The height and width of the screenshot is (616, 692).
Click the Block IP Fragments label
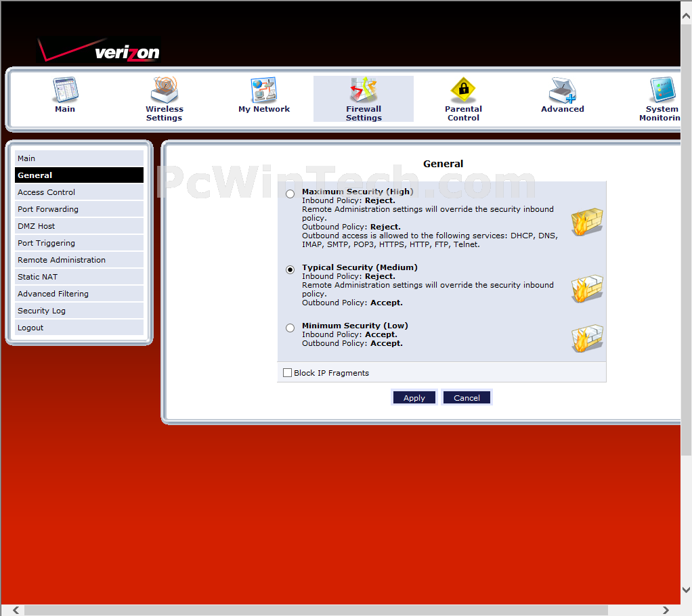point(331,373)
